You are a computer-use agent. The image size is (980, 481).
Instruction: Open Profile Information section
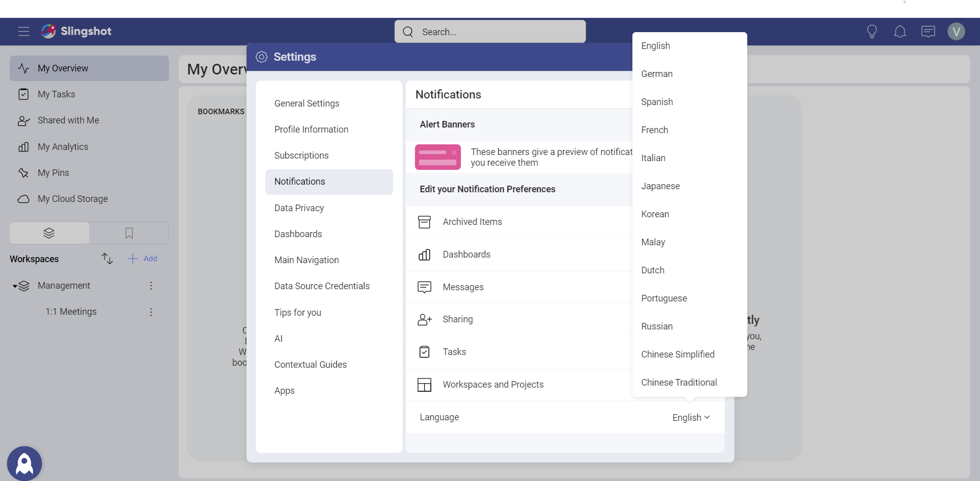pos(329,130)
